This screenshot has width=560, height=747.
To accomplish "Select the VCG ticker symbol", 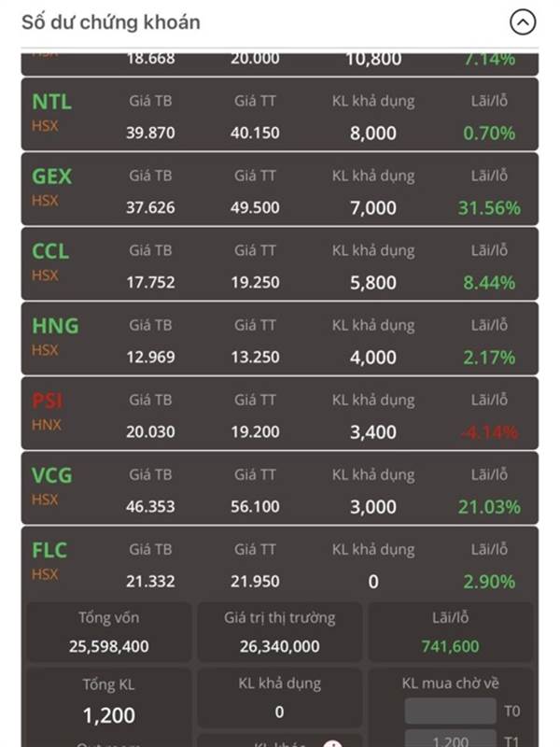I will 52,475.
